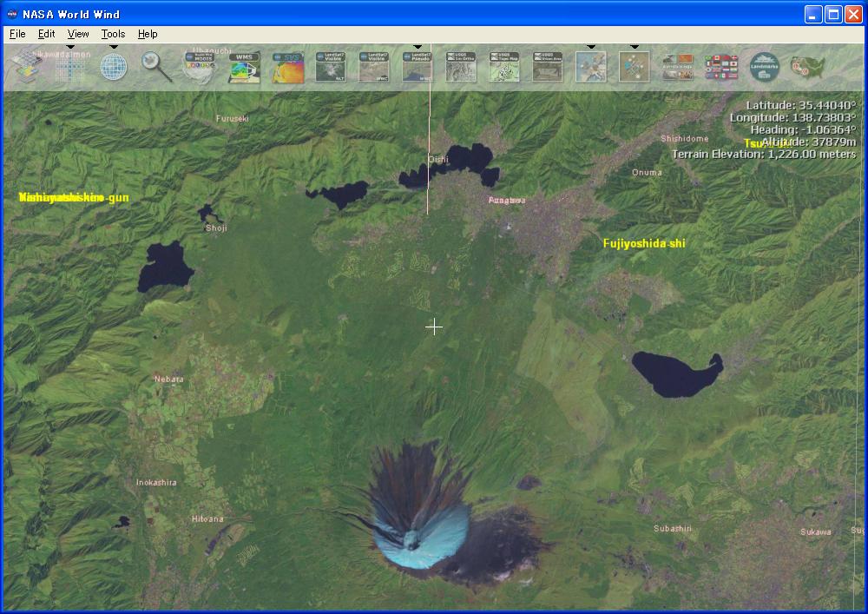Enable the Rapid Fire MODIS layer
Viewport: 868px width, 614px height.
pyautogui.click(x=200, y=67)
